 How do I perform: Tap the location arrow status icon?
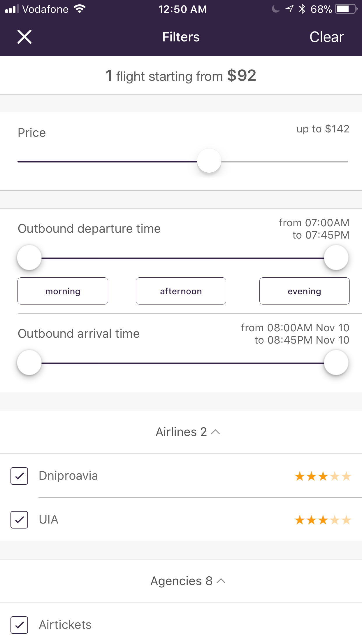tap(289, 9)
